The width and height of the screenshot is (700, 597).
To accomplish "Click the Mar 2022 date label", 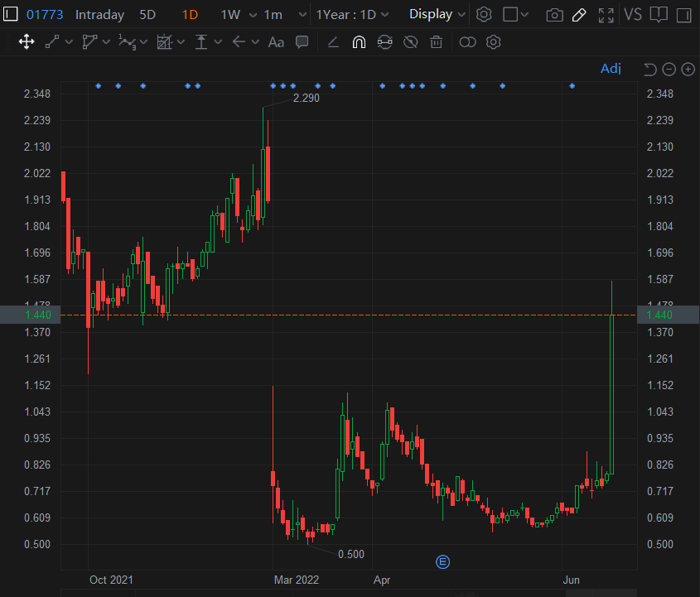I will tap(297, 580).
